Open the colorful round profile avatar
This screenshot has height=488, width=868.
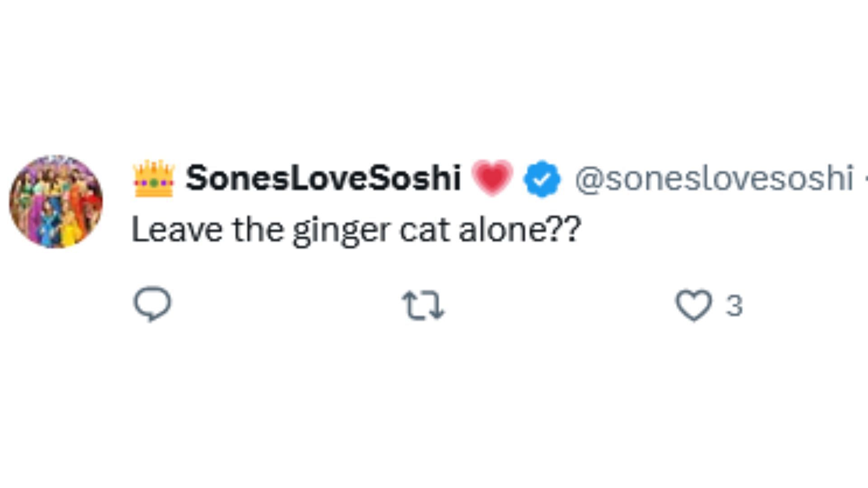pyautogui.click(x=56, y=202)
